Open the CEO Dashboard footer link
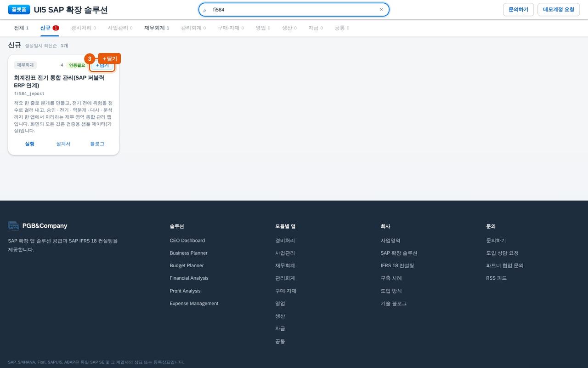Viewport: 588px width, 368px height. click(x=187, y=241)
